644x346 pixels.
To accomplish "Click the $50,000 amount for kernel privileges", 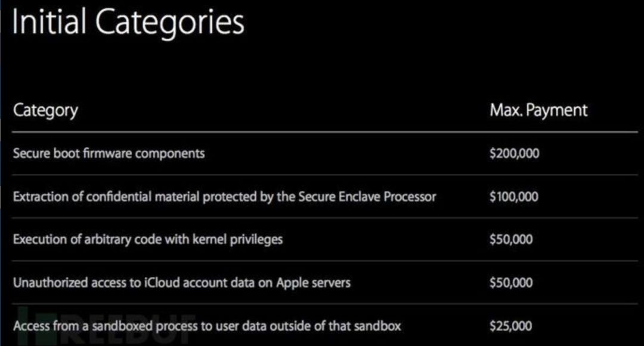I will click(x=510, y=239).
